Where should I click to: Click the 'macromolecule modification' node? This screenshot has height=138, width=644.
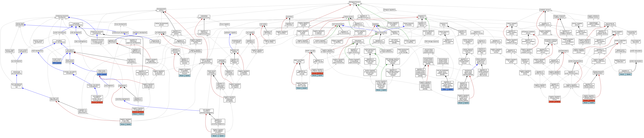632,32
